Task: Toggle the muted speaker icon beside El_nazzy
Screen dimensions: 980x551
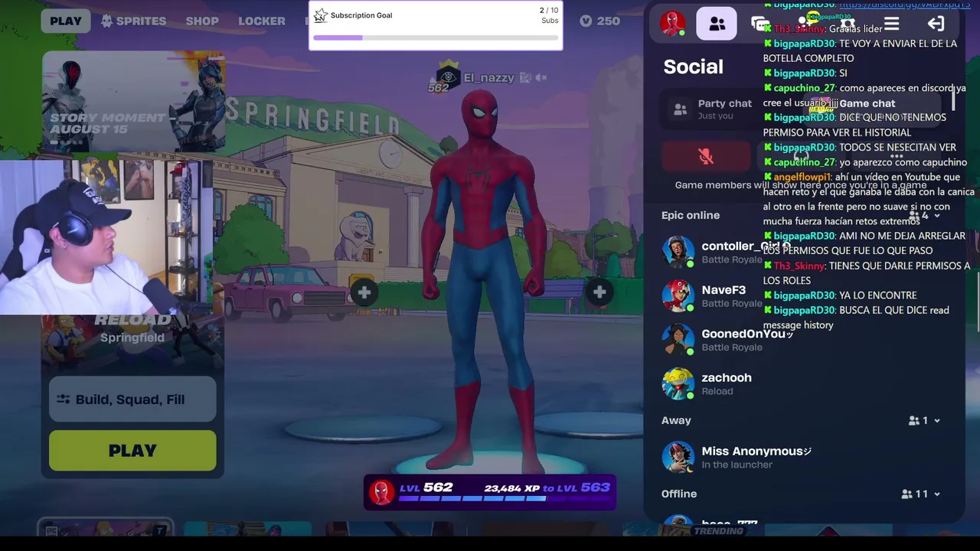Action: [541, 77]
